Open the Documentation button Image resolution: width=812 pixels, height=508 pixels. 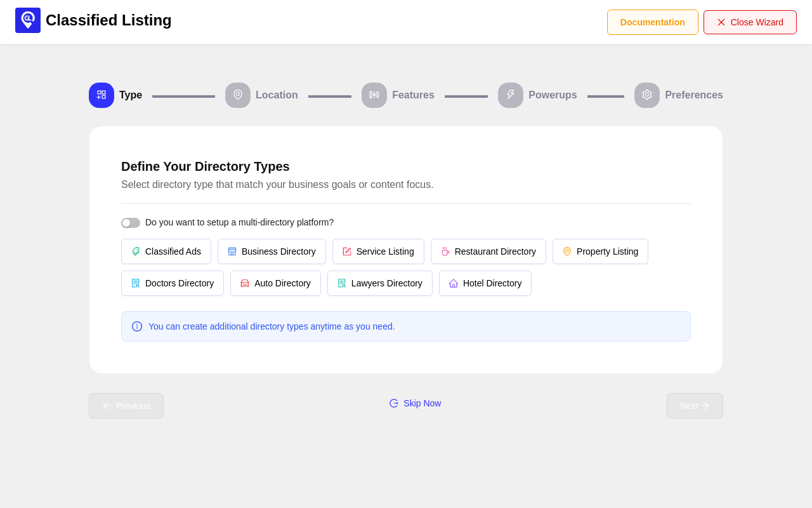point(653,22)
